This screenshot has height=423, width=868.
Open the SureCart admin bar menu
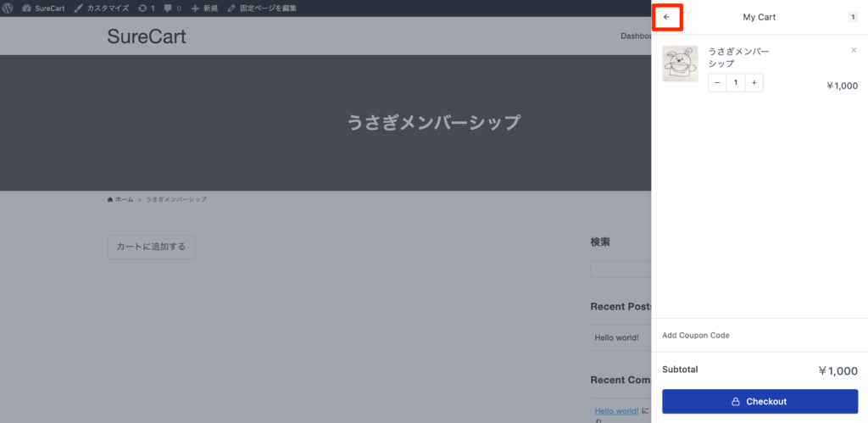click(43, 8)
